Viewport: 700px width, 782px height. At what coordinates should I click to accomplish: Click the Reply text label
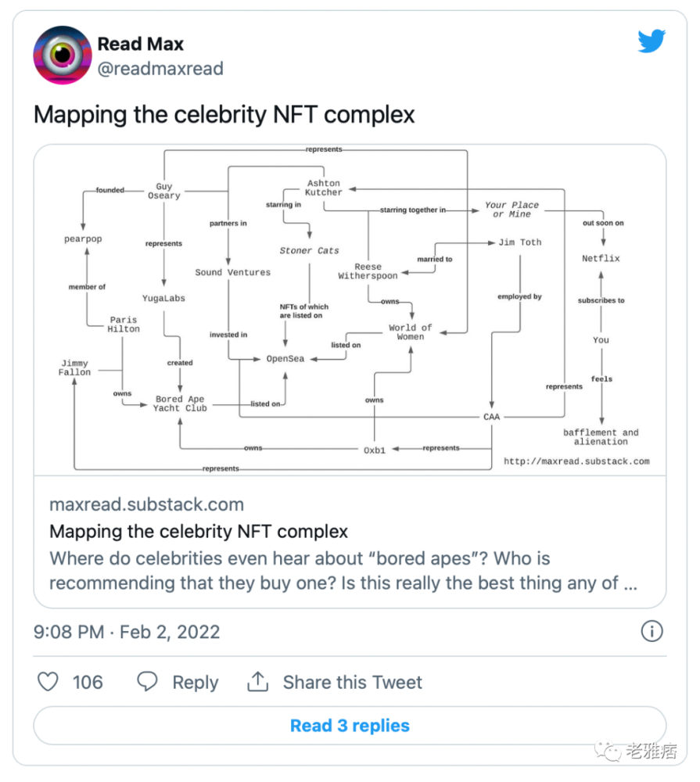tap(195, 682)
